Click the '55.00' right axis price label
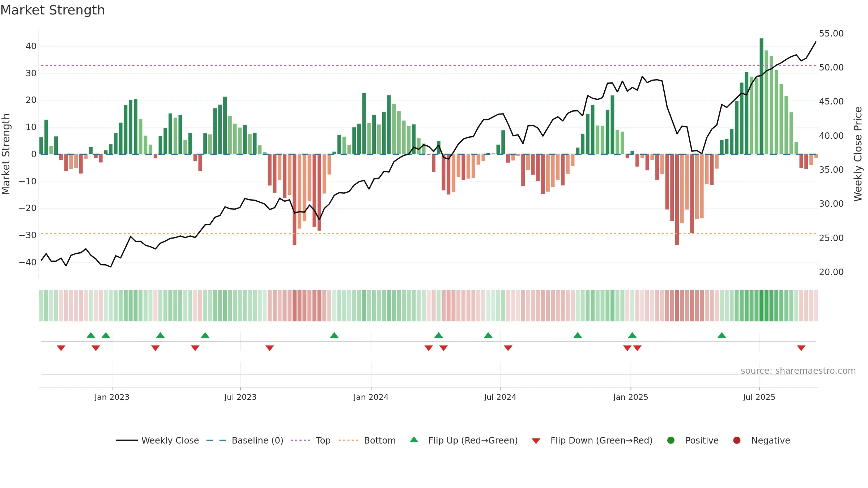 [x=831, y=33]
